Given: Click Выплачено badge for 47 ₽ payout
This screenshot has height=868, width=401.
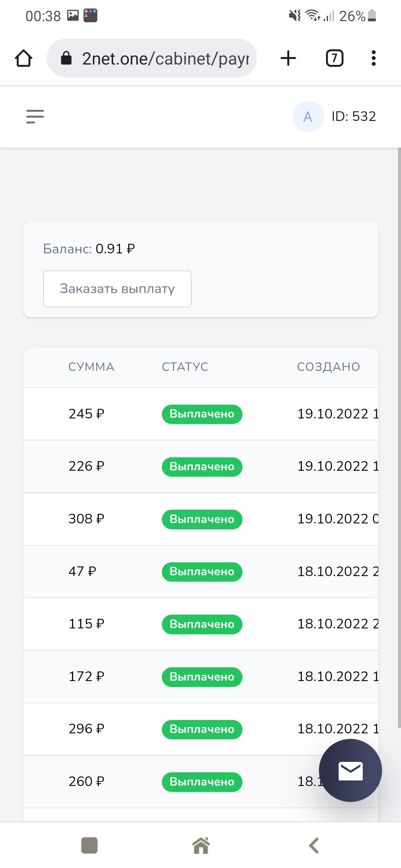Looking at the screenshot, I should [x=202, y=572].
